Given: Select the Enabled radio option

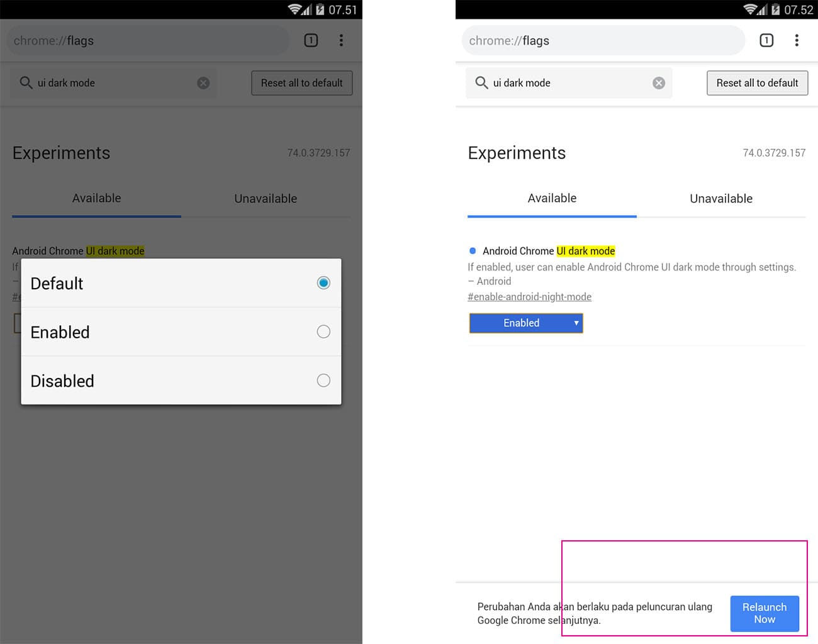Looking at the screenshot, I should tap(323, 331).
